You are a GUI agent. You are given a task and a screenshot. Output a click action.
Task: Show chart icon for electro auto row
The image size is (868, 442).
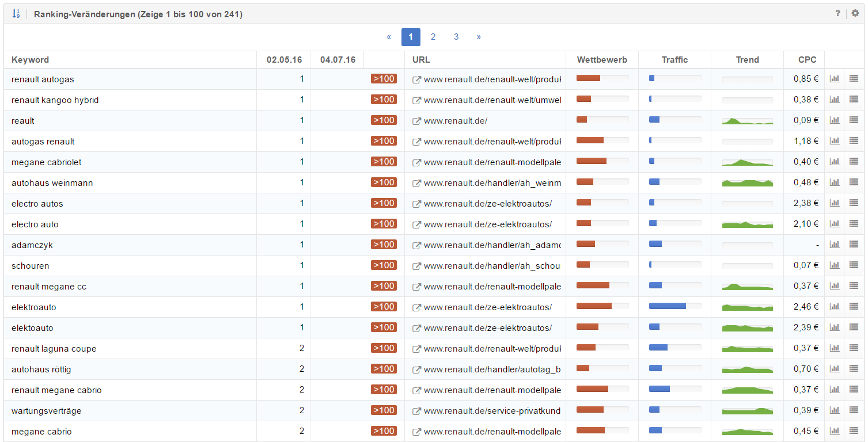click(835, 224)
